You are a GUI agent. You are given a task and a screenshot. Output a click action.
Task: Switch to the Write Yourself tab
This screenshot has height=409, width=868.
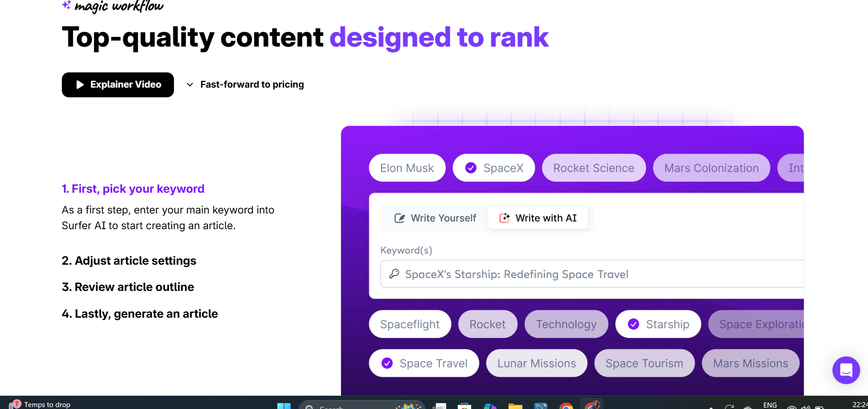click(435, 218)
